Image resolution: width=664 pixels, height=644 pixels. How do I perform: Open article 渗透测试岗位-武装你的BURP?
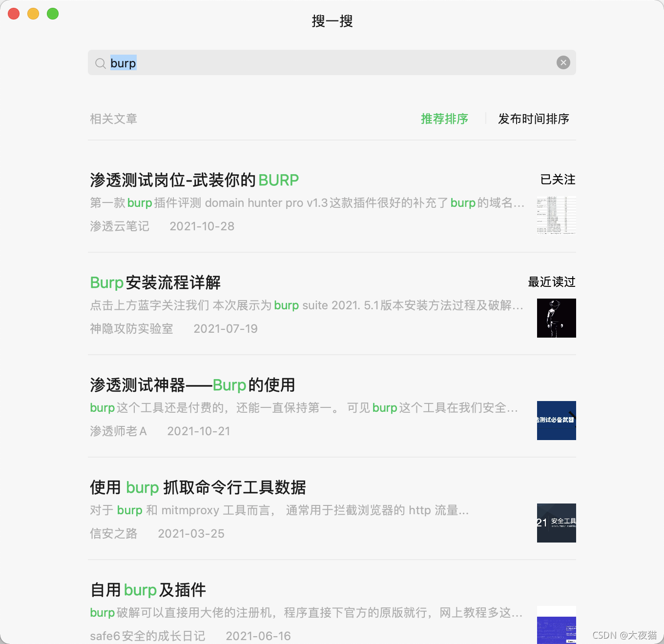point(194,180)
